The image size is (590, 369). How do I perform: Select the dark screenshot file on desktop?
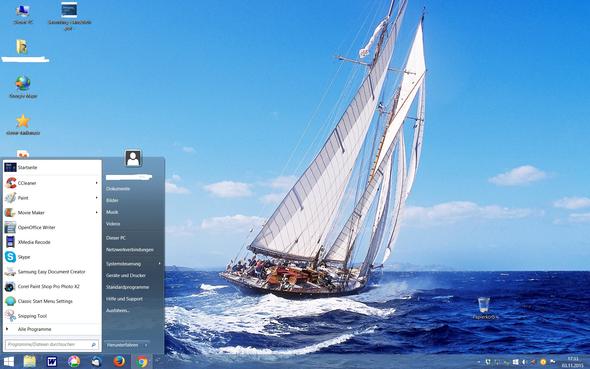point(70,16)
